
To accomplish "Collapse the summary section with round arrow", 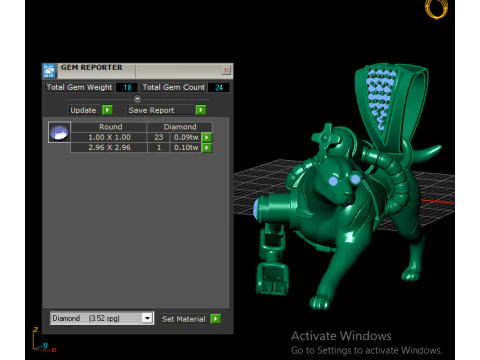I will (x=137, y=99).
